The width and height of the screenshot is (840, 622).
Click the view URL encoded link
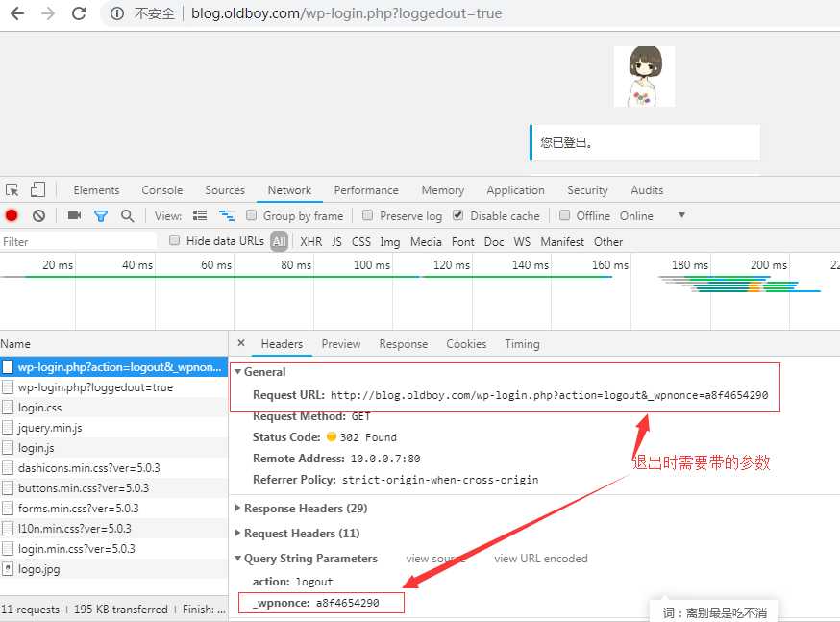[x=540, y=559]
